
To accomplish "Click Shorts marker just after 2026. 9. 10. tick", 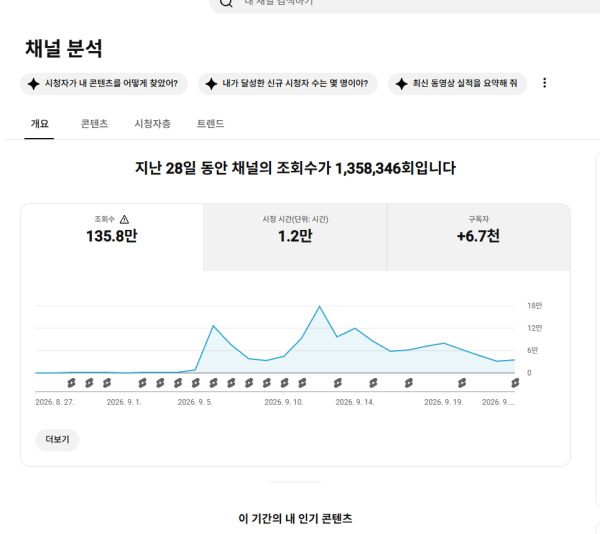I will [x=302, y=383].
